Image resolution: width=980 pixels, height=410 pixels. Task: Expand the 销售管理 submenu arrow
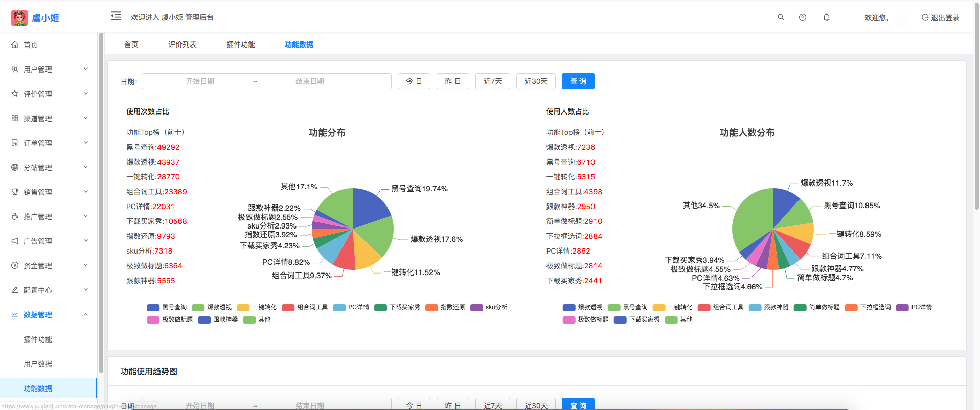click(86, 192)
